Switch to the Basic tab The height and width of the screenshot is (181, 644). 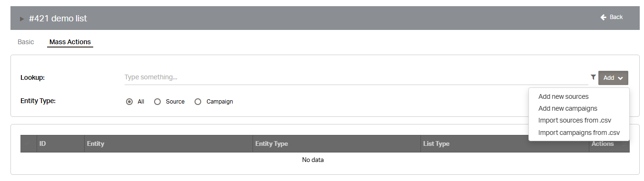[26, 42]
